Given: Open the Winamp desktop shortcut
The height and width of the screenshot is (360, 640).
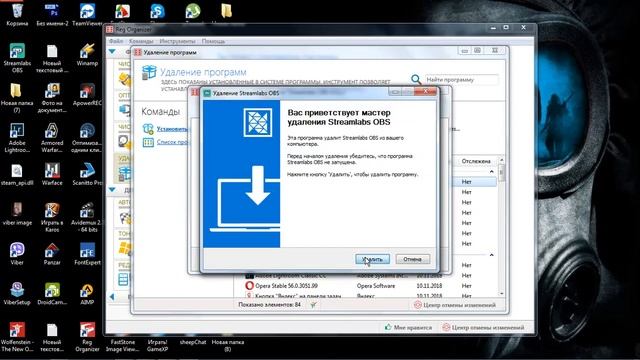Looking at the screenshot, I should tap(87, 54).
